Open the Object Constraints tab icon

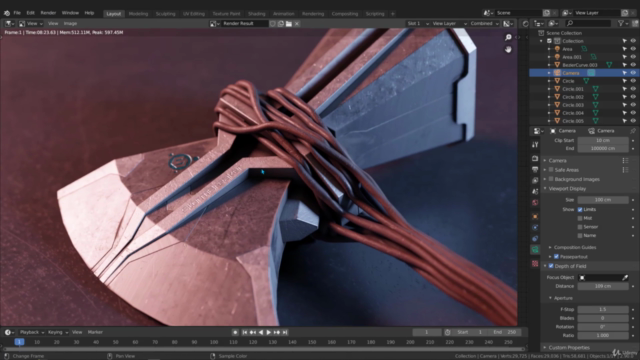(535, 238)
